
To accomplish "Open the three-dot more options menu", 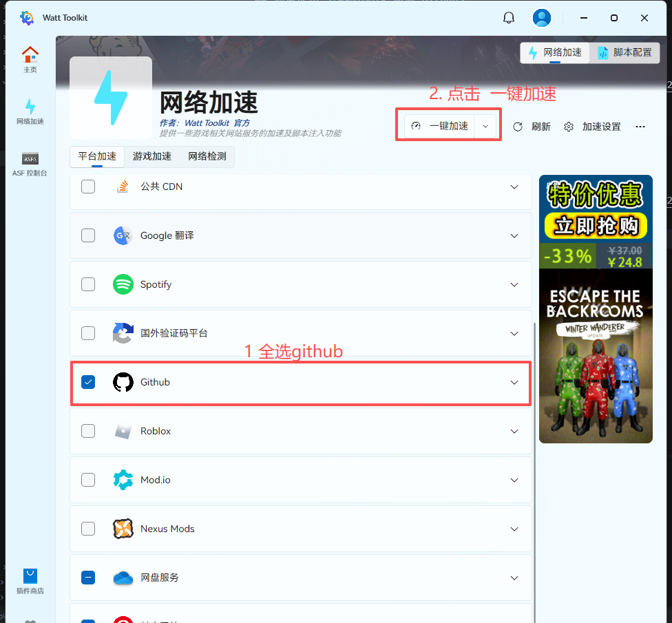I will (x=640, y=127).
